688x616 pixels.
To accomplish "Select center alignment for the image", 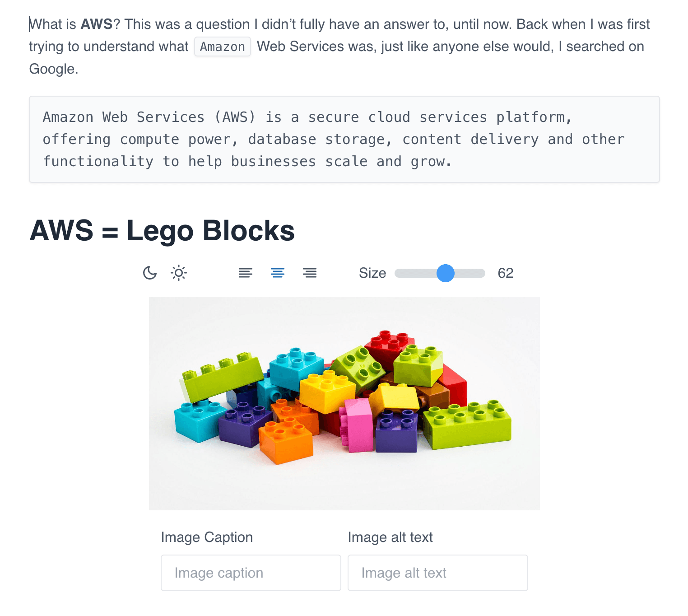I will (x=278, y=273).
